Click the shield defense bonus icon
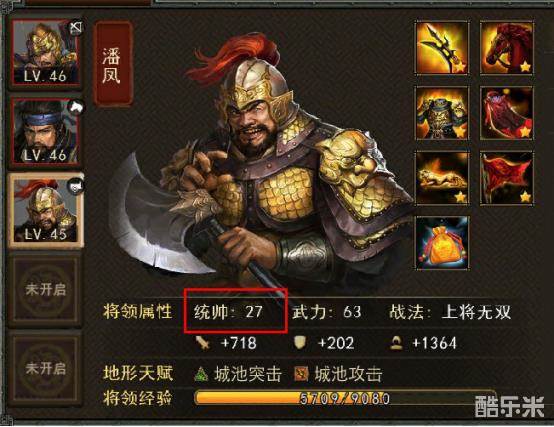The height and width of the screenshot is (427, 554). point(300,343)
